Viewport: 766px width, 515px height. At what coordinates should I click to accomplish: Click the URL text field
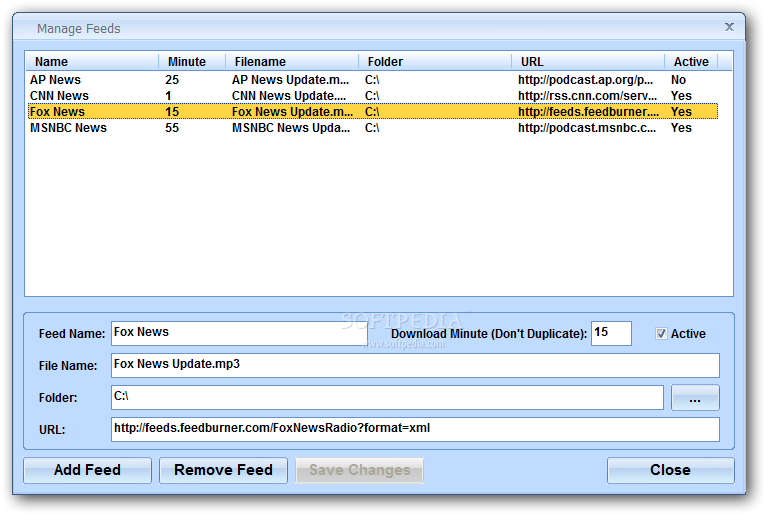[415, 429]
